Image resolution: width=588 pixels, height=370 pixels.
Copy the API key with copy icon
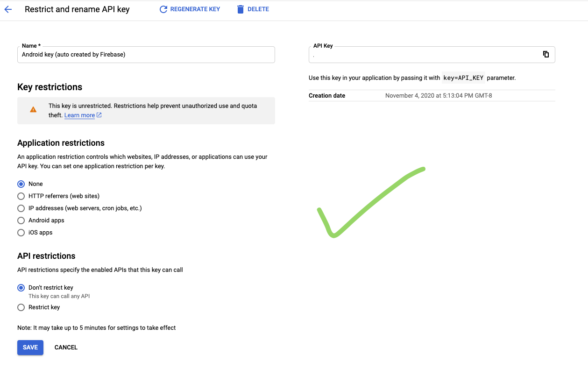coord(546,54)
